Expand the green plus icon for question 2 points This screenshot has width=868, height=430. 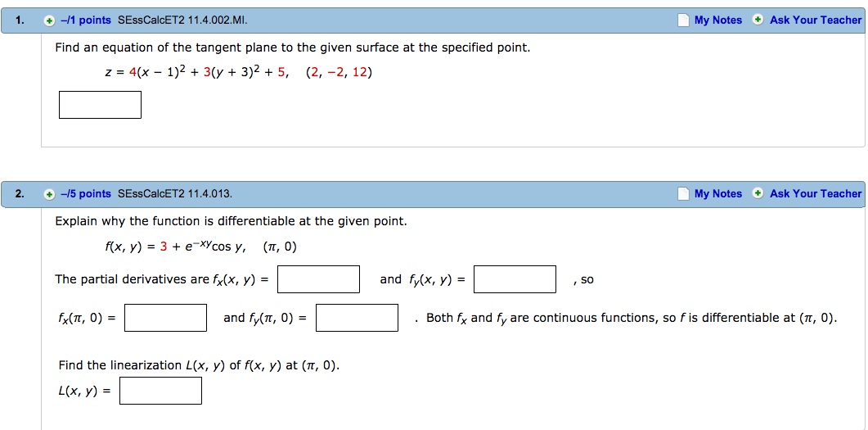click(x=50, y=194)
